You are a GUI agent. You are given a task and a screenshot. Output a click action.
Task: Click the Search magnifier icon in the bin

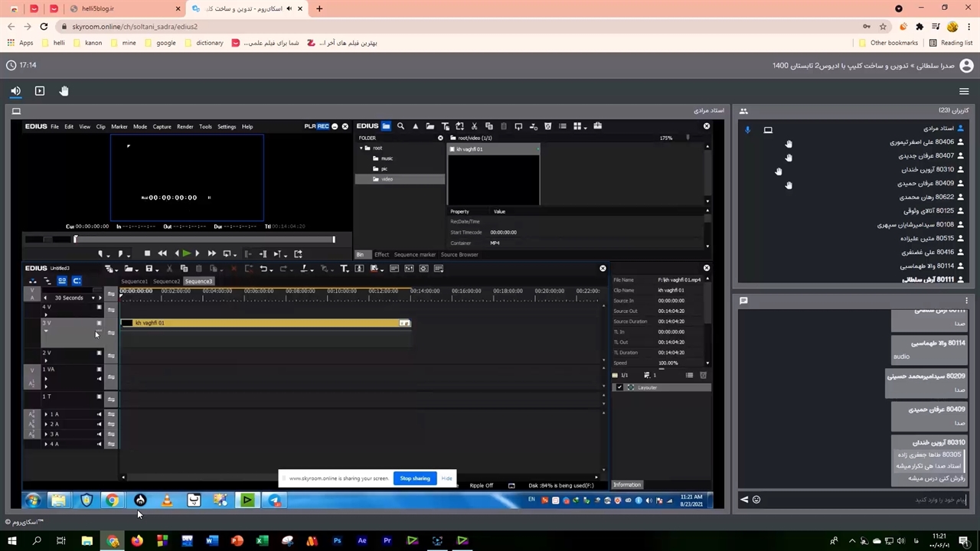click(400, 126)
